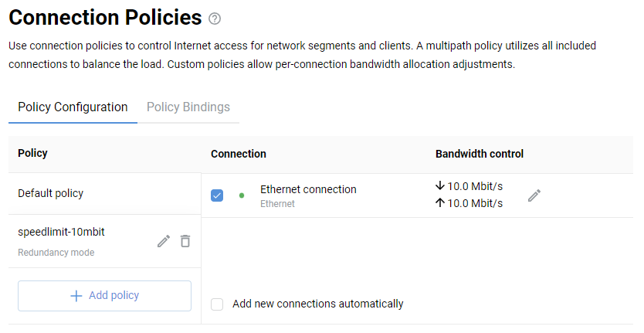This screenshot has height=333, width=644.
Task: Delete the speedlimit-10mbit policy via trash icon
Action: [185, 241]
